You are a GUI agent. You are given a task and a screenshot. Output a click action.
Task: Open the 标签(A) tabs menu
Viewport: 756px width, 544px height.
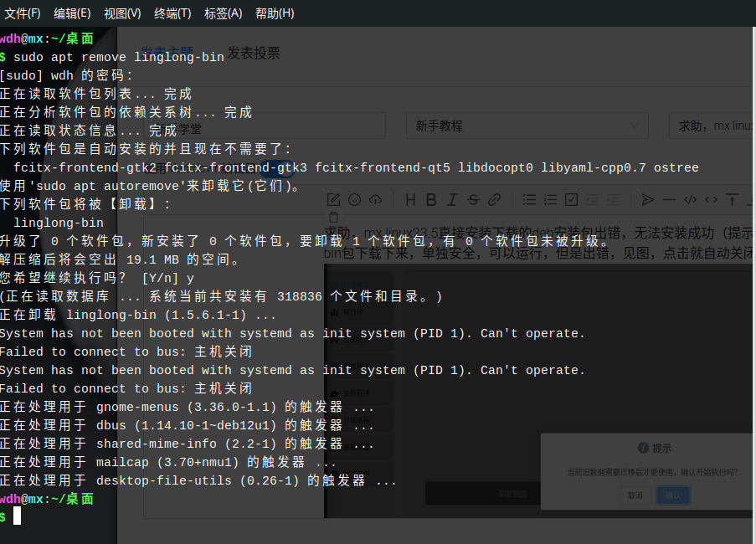(x=224, y=13)
